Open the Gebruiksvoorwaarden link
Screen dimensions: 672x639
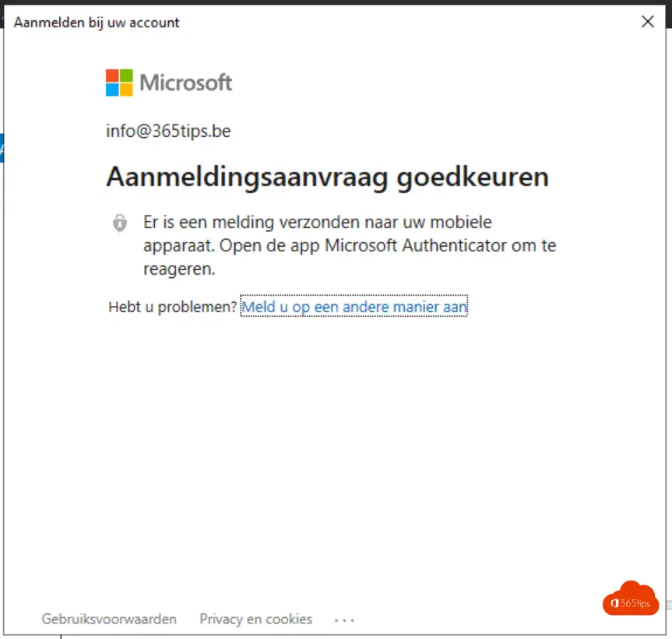[109, 620]
